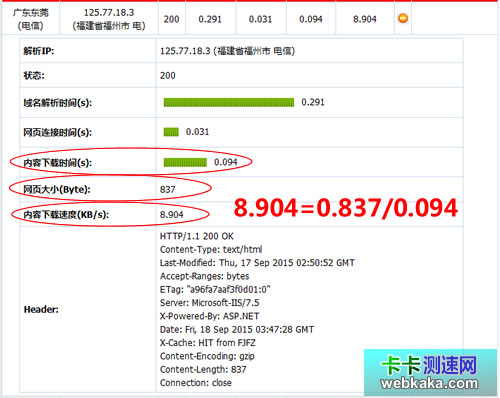Click the 解析IP label

pyautogui.click(x=39, y=51)
